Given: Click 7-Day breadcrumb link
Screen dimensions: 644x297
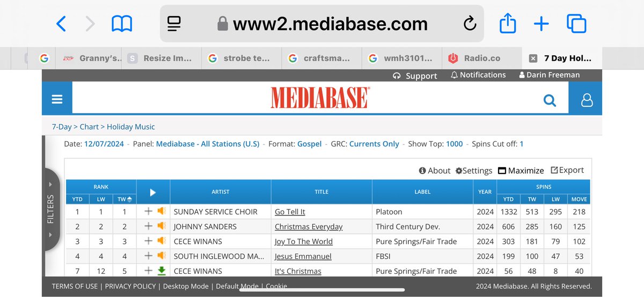Looking at the screenshot, I should tap(62, 127).
